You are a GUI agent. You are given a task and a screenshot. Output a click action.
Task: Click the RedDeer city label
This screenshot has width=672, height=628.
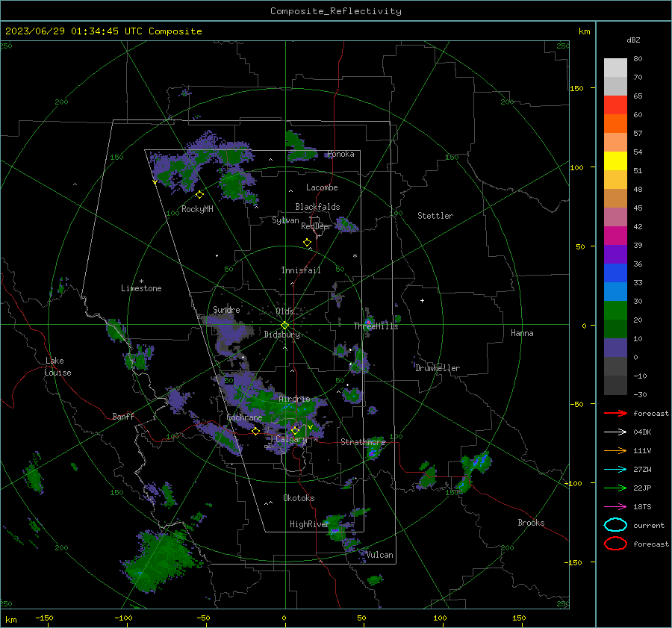pos(317,226)
